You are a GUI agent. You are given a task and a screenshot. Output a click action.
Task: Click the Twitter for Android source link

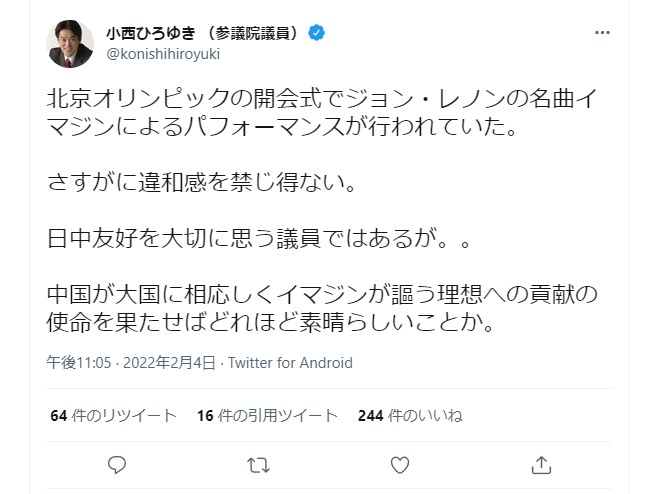tap(290, 363)
